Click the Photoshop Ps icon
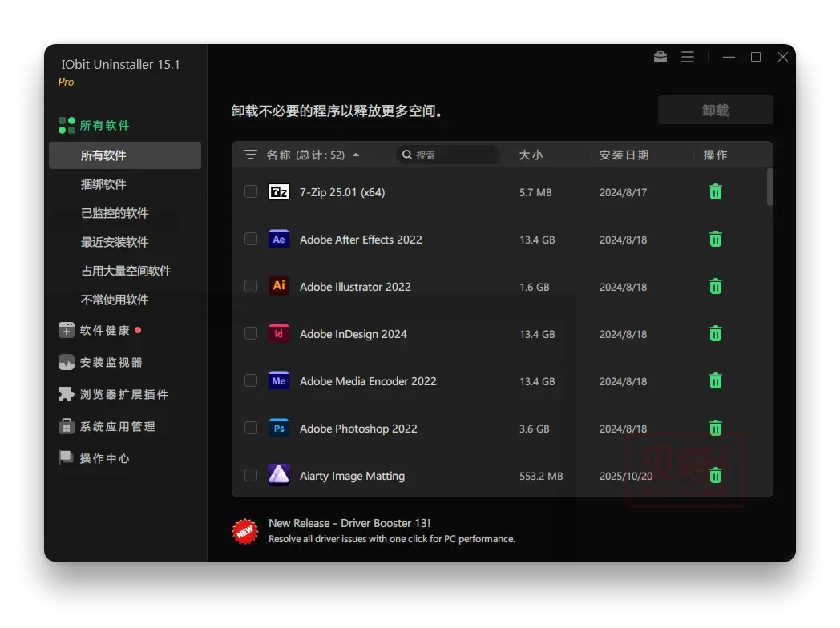840x628 pixels. coord(279,428)
